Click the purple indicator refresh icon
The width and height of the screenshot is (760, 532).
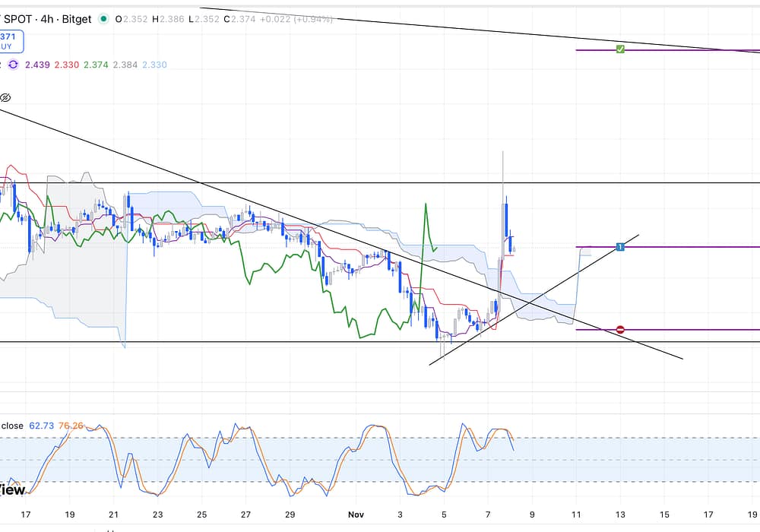(x=13, y=65)
